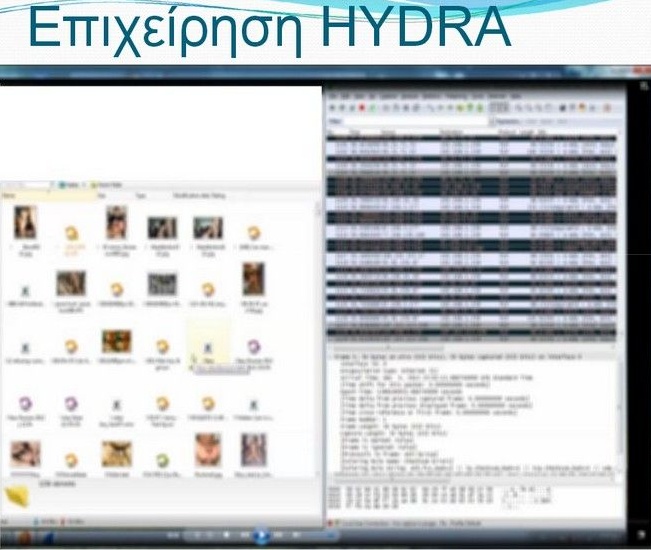This screenshot has width=651, height=550.
Task: Click the media player Stop button
Action: 227,535
